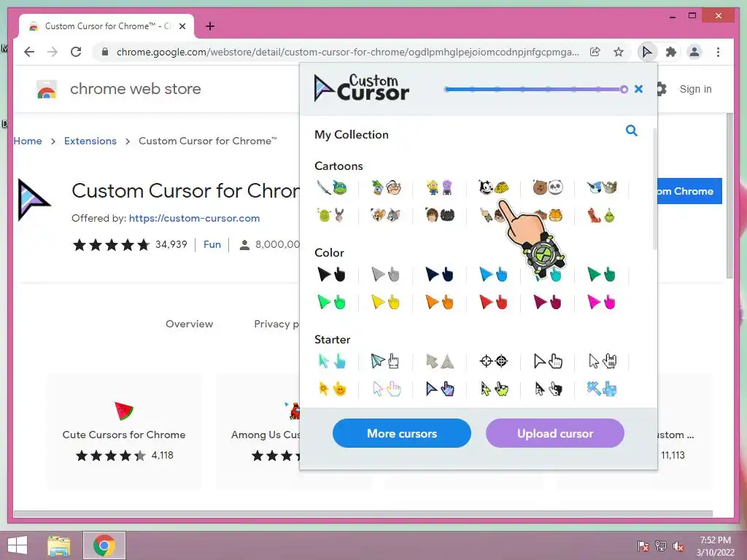Click the More cursors button
The image size is (747, 560).
point(402,433)
